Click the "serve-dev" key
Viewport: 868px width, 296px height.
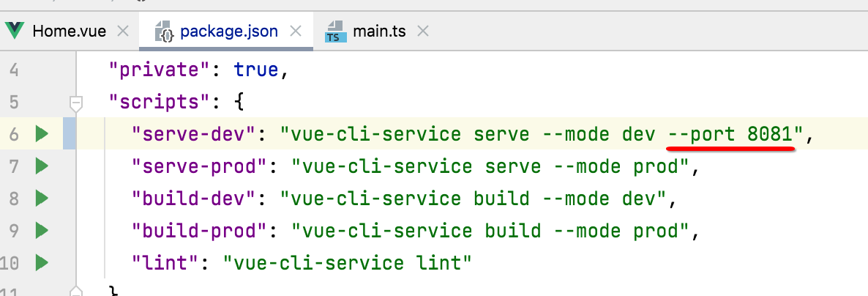coord(194,134)
